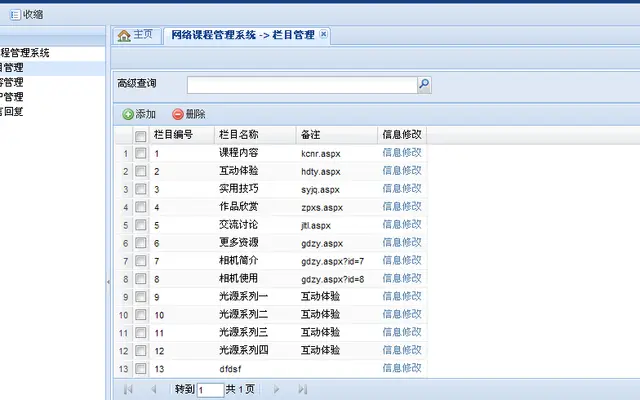Click the 相机简介 name cell
This screenshot has width=640, height=400.
(238, 261)
